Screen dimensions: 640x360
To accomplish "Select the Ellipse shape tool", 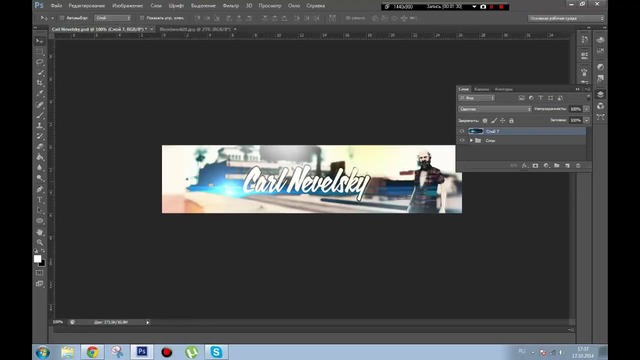I will 40,221.
